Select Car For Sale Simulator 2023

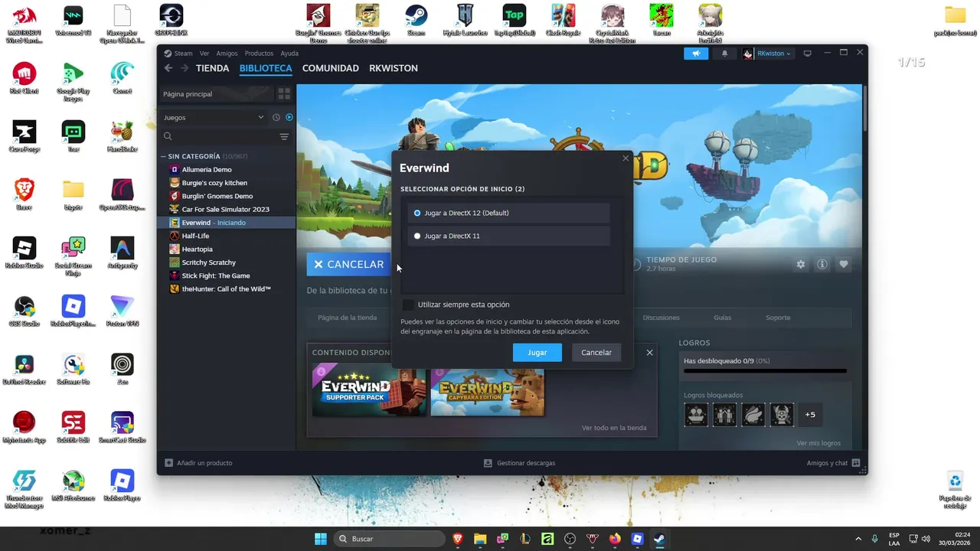(x=227, y=209)
